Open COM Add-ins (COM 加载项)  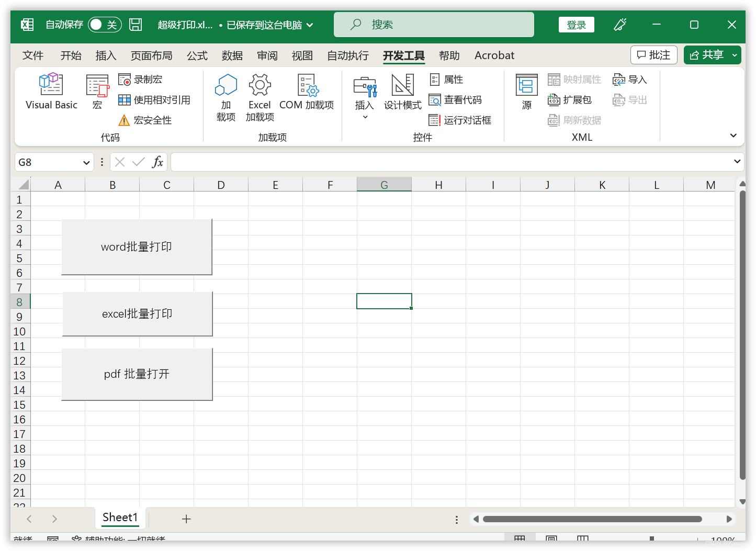coord(307,92)
